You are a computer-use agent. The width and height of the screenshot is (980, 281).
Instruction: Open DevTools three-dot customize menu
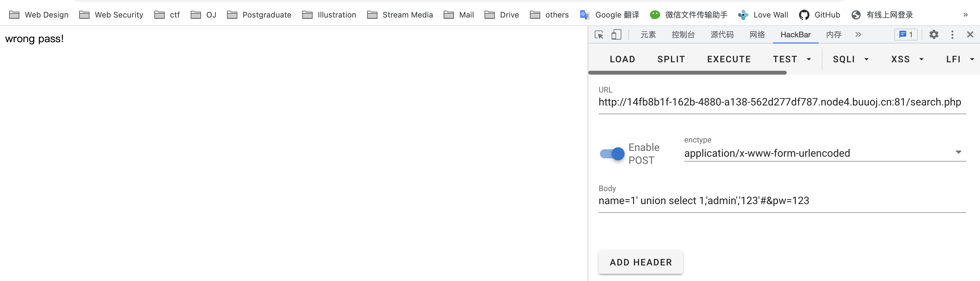952,35
